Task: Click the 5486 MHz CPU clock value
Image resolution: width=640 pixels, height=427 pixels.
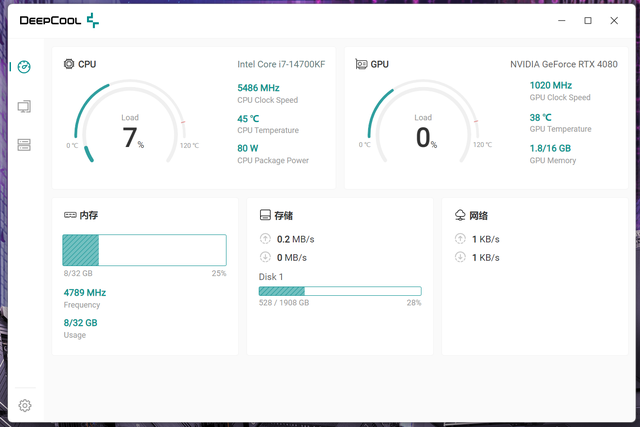Action: coord(258,88)
